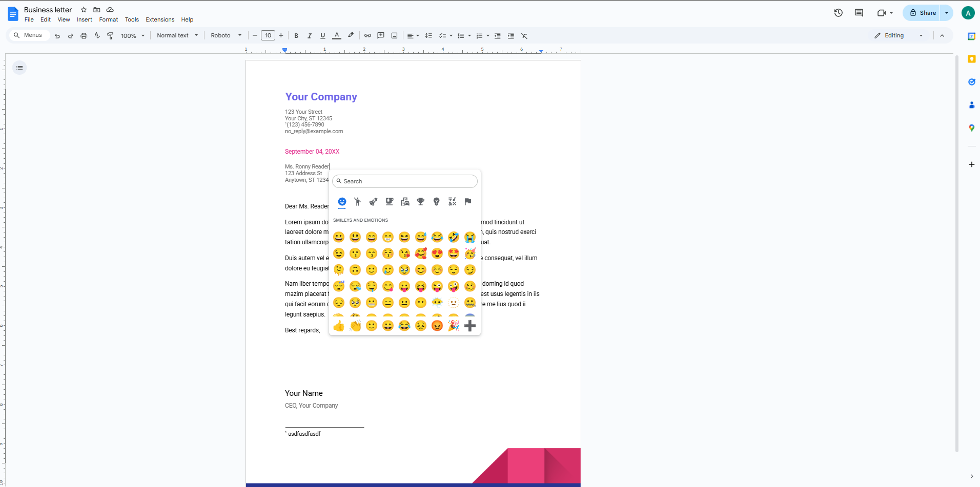Open Google Tasks side panel
The image size is (980, 487).
pyautogui.click(x=971, y=82)
